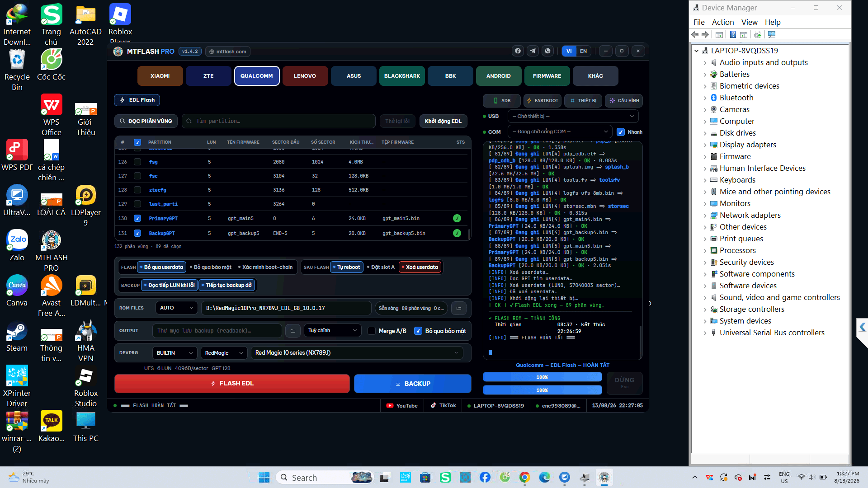Open the Telegram link icon in MTFLASH PRO

tap(533, 51)
